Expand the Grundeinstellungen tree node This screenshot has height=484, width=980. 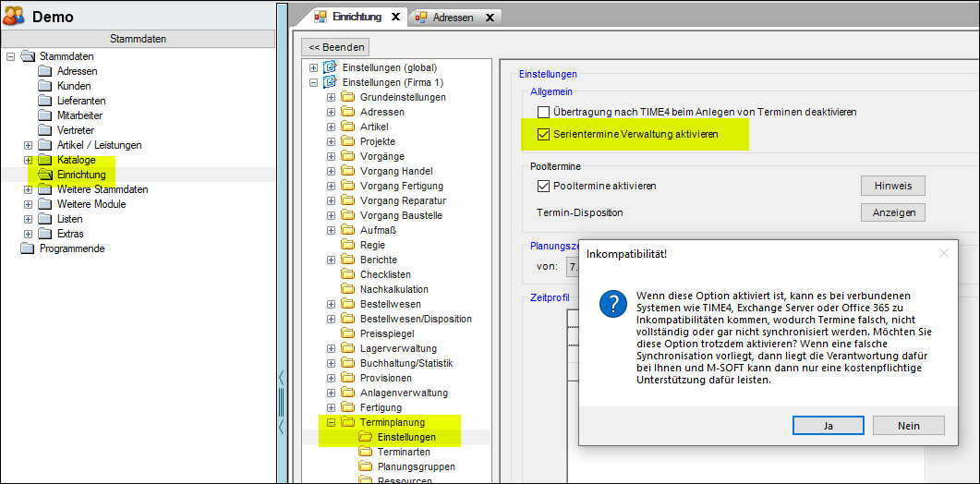[x=331, y=97]
